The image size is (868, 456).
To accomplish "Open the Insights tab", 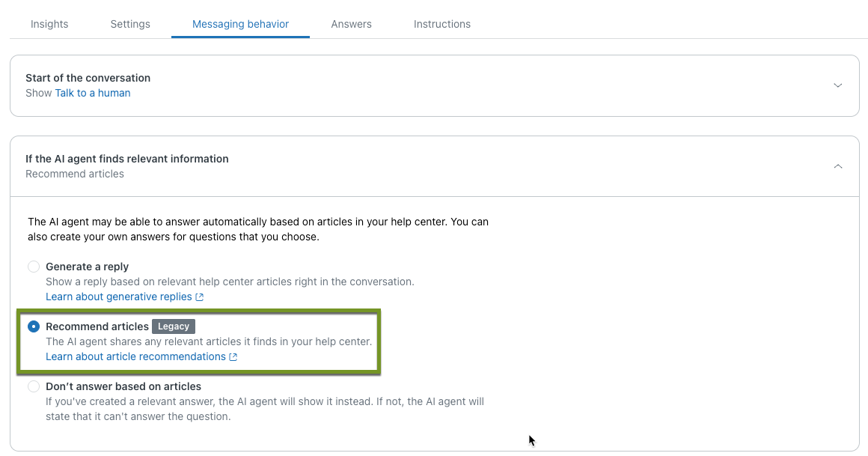I will [x=49, y=24].
